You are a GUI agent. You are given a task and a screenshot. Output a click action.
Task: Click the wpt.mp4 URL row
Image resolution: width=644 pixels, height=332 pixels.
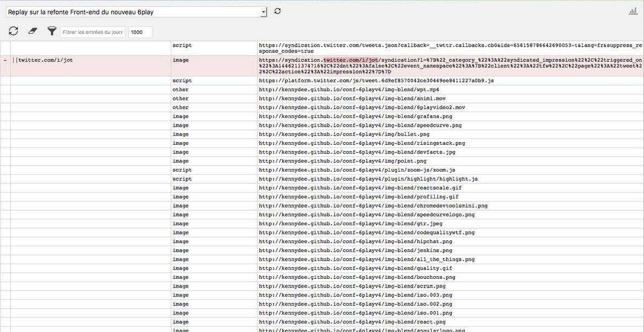point(450,90)
